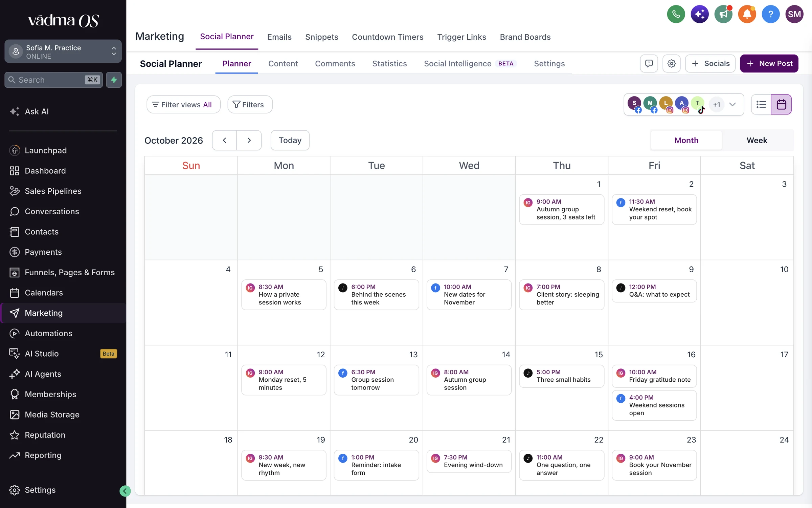This screenshot has height=508, width=812.
Task: Collapse the sidebar with green arrow
Action: [125, 491]
